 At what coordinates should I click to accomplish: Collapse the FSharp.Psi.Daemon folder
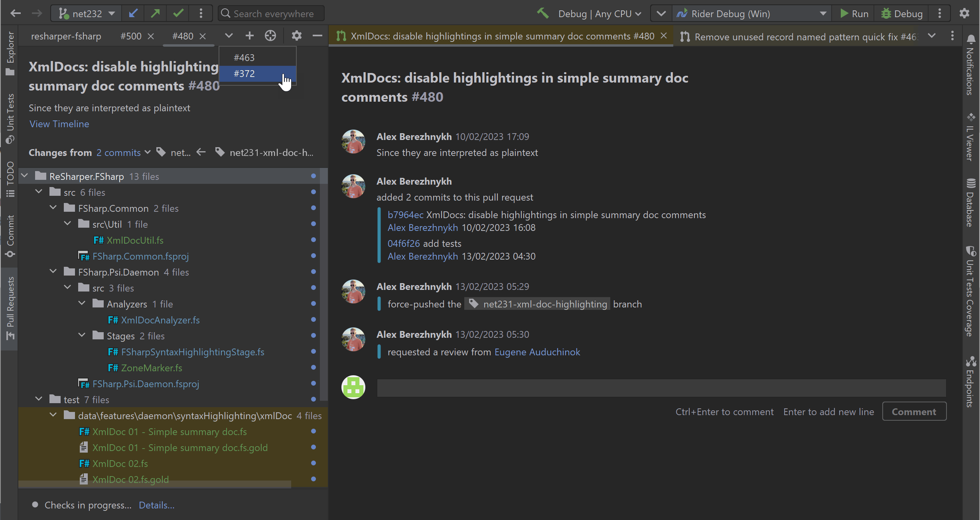tap(53, 272)
